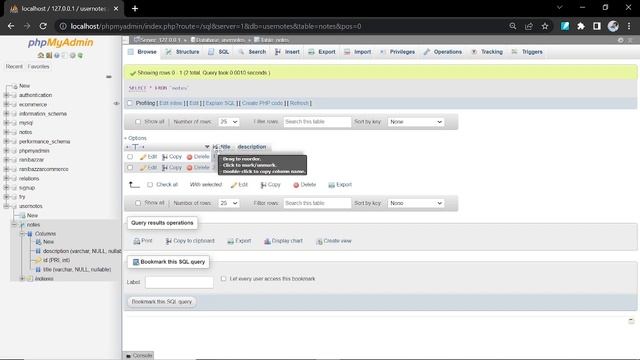This screenshot has width=640, height=360.
Task: Select the second result row checkbox
Action: [130, 168]
